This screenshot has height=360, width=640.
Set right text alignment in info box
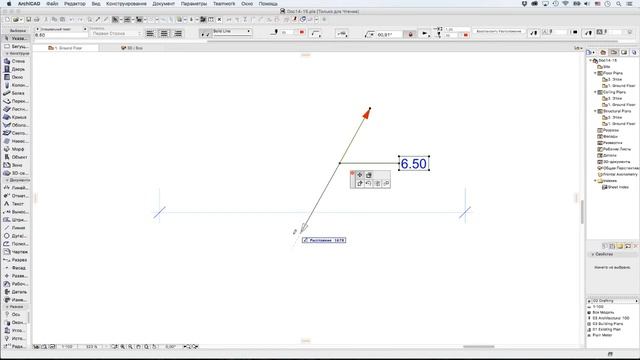[178, 33]
